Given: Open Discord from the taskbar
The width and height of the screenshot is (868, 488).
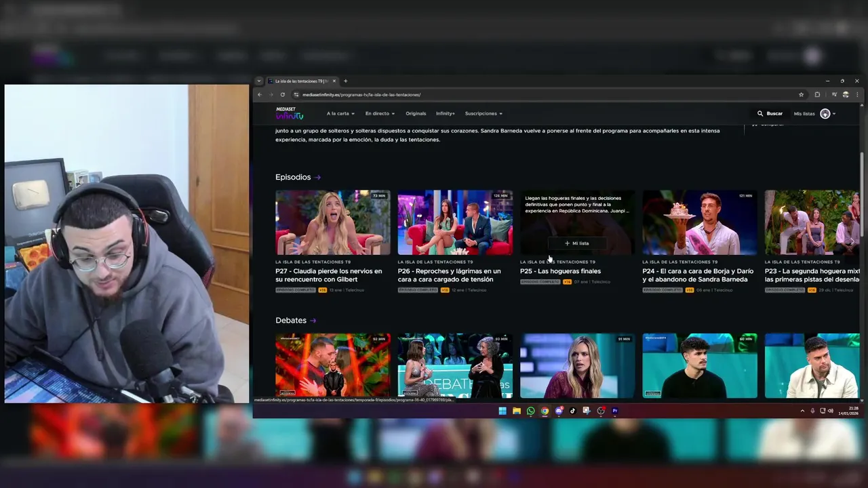Looking at the screenshot, I should (559, 411).
